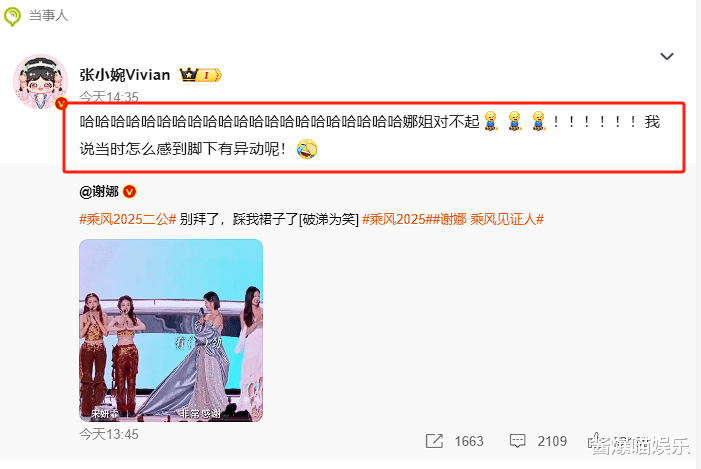Open 张小婉Vivian's avatar picture

pyautogui.click(x=40, y=82)
